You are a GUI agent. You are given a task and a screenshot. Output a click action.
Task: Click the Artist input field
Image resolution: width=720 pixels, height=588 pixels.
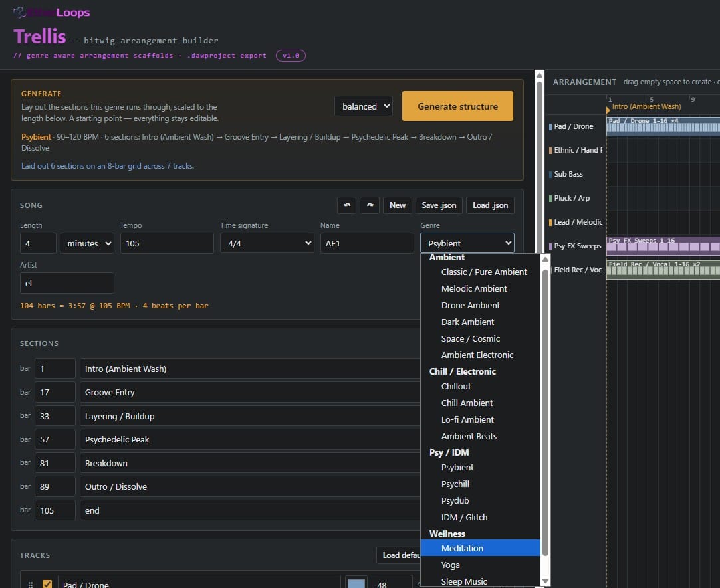point(67,283)
